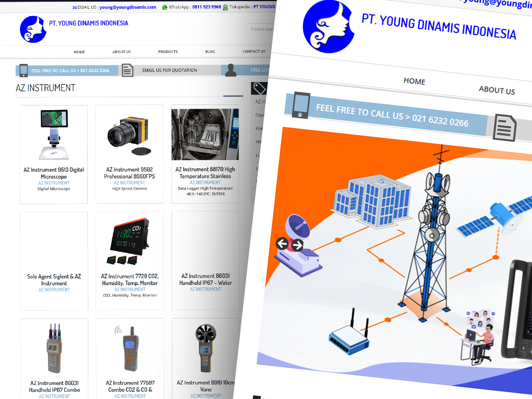Click the document icon on the right page
Screen dimensions: 532x399
coord(504,128)
